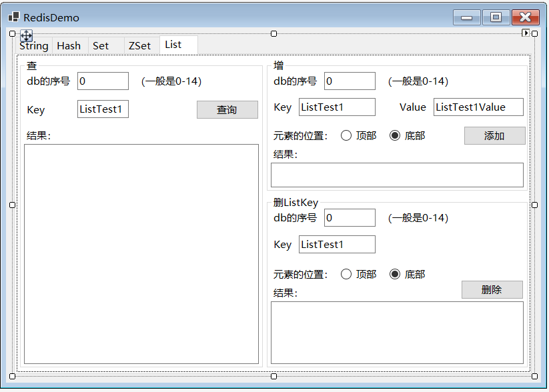Click (一般是0-14) hint in 查 group
Screen dimensions: 549x392
coord(171,81)
